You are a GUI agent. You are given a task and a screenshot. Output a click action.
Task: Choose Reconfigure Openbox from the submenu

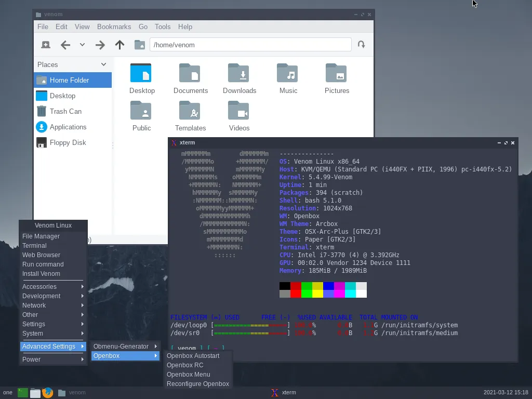(x=198, y=384)
